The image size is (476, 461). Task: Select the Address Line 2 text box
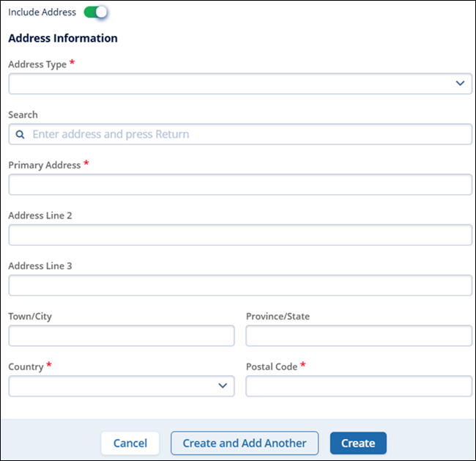click(x=240, y=235)
